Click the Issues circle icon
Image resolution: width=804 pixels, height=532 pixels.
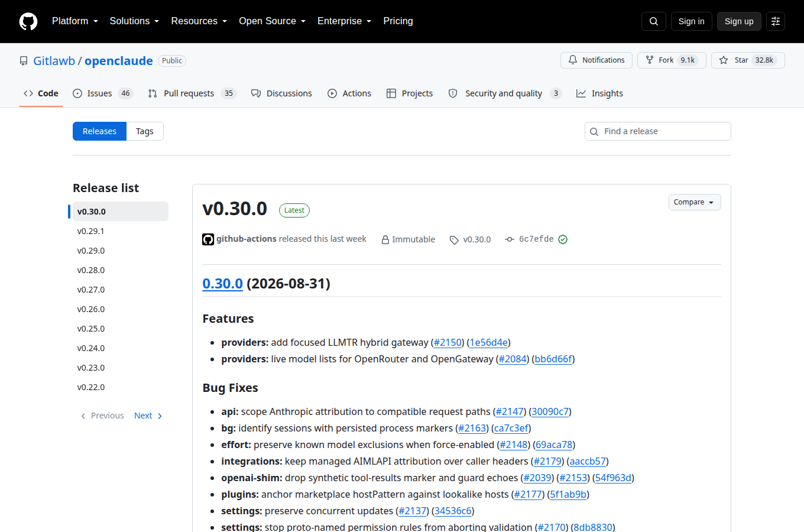click(x=77, y=93)
